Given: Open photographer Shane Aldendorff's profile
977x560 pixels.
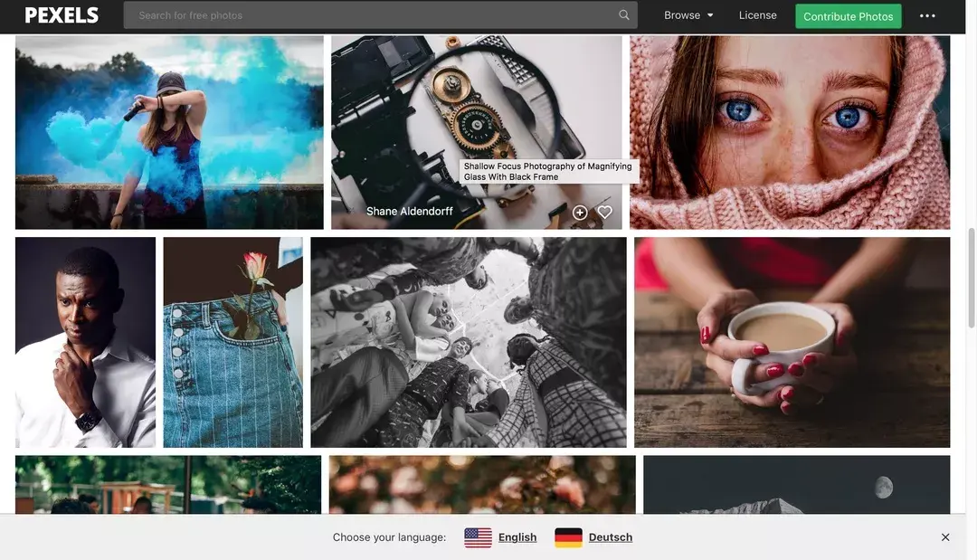Looking at the screenshot, I should click(x=410, y=211).
